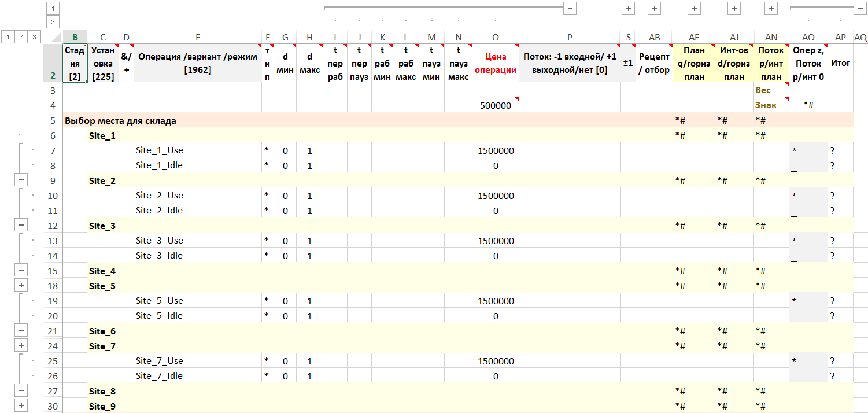Select column O header
Viewport: 868px width, 413px height.
click(x=495, y=37)
